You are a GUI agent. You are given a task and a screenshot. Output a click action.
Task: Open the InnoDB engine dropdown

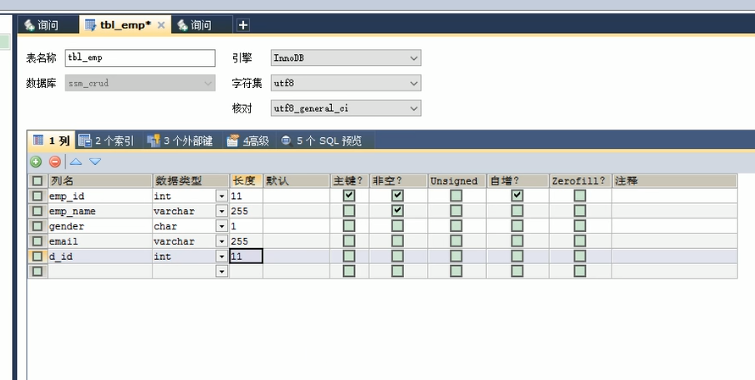pos(346,58)
